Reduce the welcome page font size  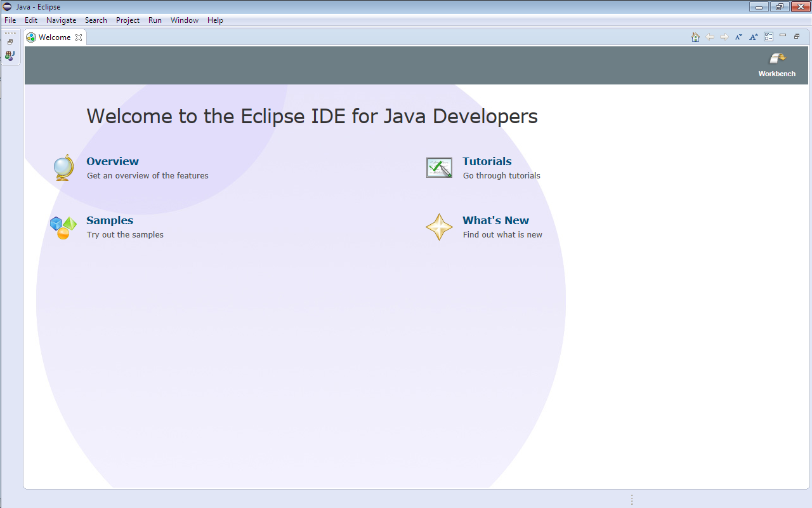[x=739, y=37]
